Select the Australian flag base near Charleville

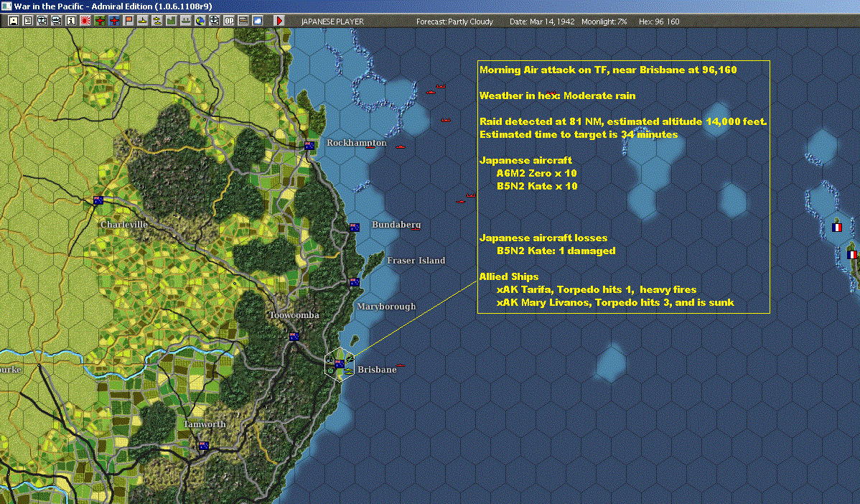[x=98, y=200]
